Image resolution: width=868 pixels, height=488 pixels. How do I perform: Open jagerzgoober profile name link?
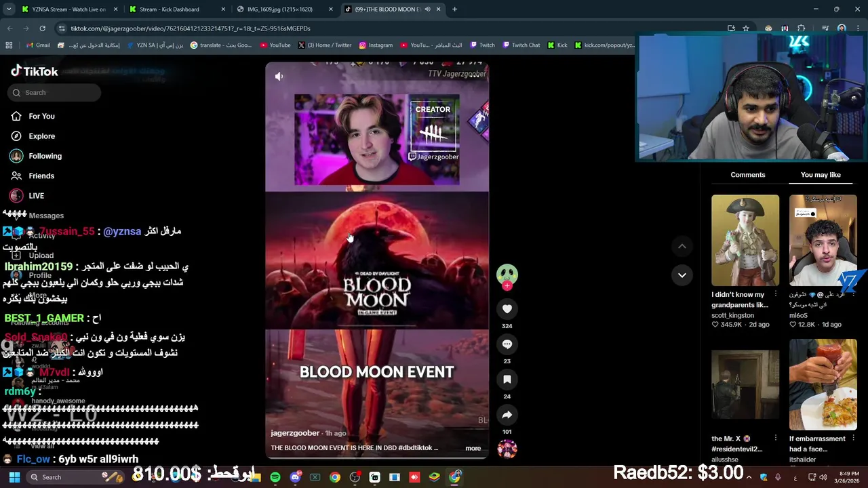tap(295, 433)
